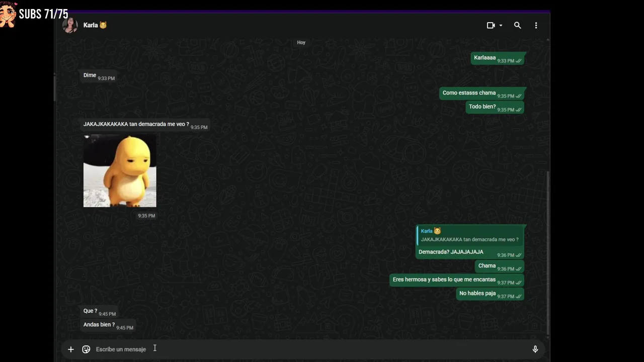Select 'Eres hermosa y sabes lo que me encantas'
The height and width of the screenshot is (362, 644).
457,280
